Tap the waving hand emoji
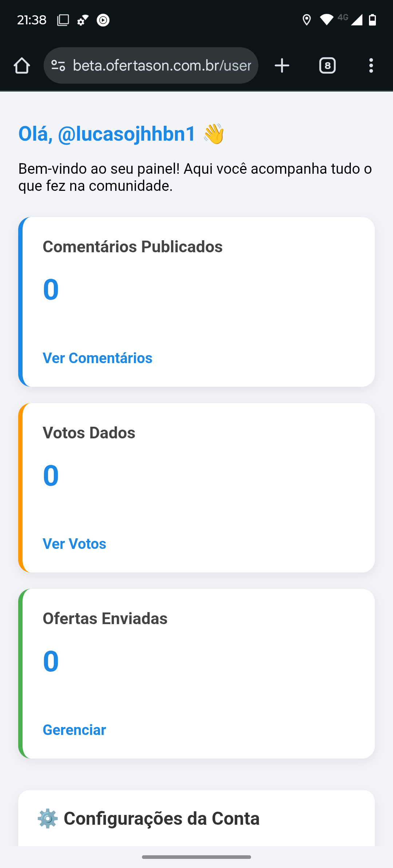Screen dimensions: 393x868 tap(214, 134)
